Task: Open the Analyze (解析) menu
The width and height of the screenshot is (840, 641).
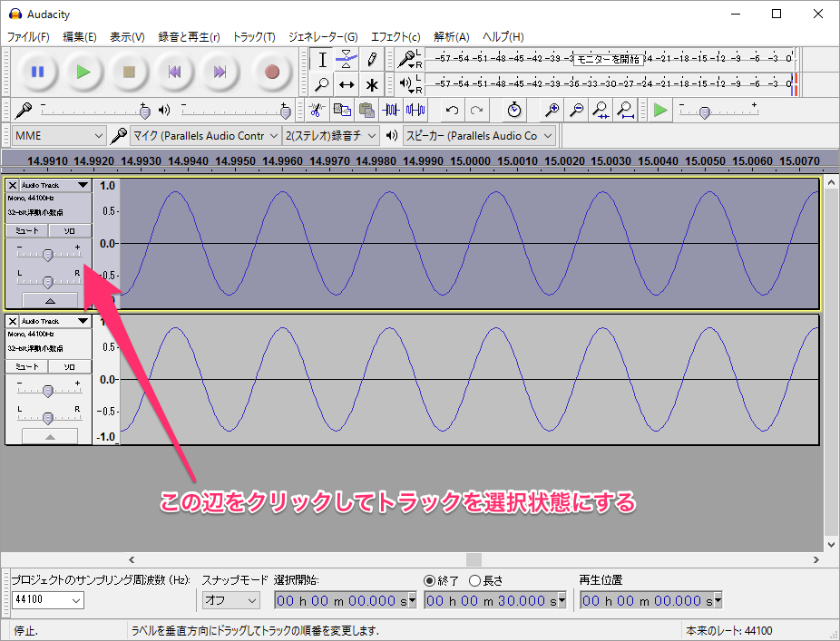Action: pos(452,37)
